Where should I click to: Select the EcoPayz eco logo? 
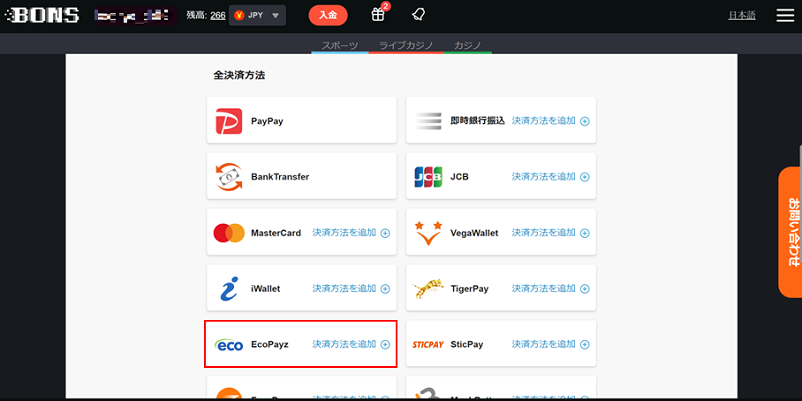coord(229,345)
